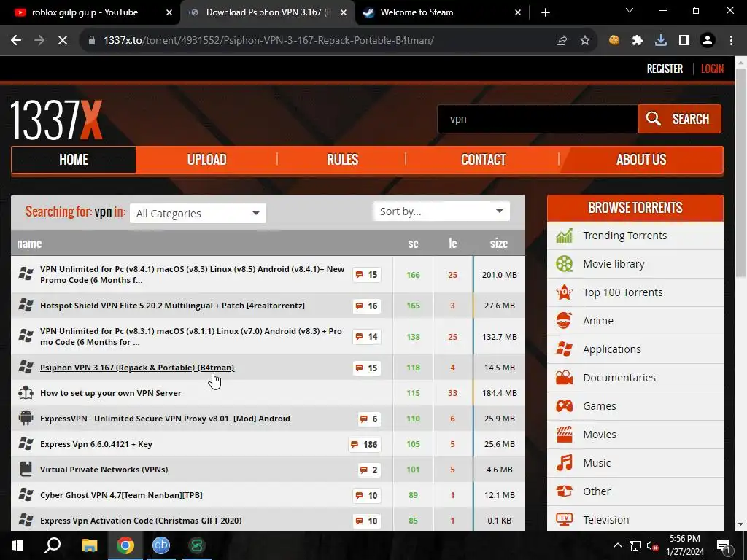The image size is (747, 560).
Task: Open the RULES menu item
Action: click(343, 160)
